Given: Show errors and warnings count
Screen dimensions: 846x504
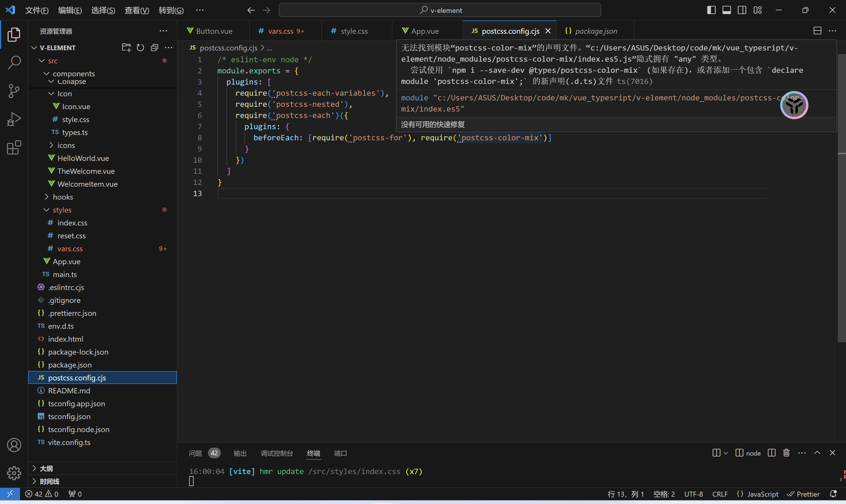Looking at the screenshot, I should 42,494.
